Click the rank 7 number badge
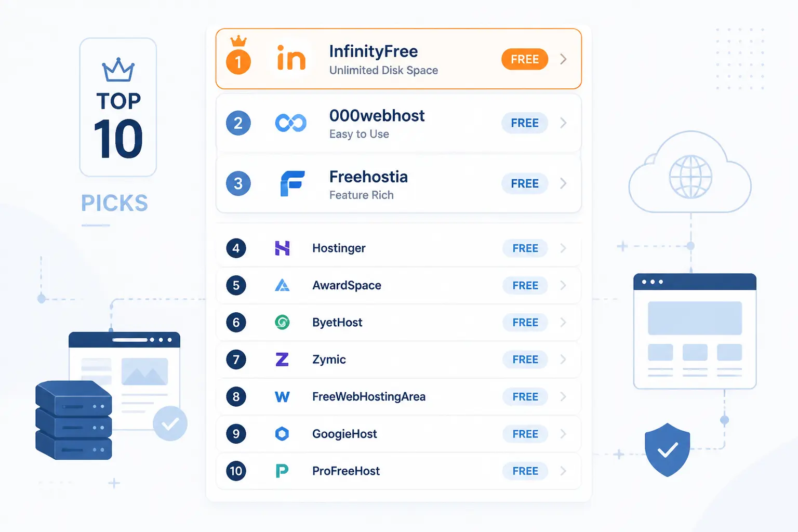Image resolution: width=798 pixels, height=532 pixels. (236, 360)
